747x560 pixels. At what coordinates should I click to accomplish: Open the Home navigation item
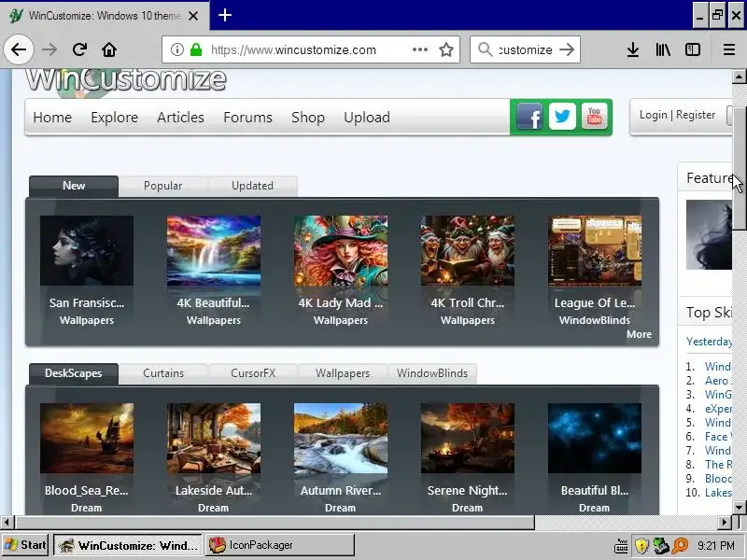click(x=52, y=118)
